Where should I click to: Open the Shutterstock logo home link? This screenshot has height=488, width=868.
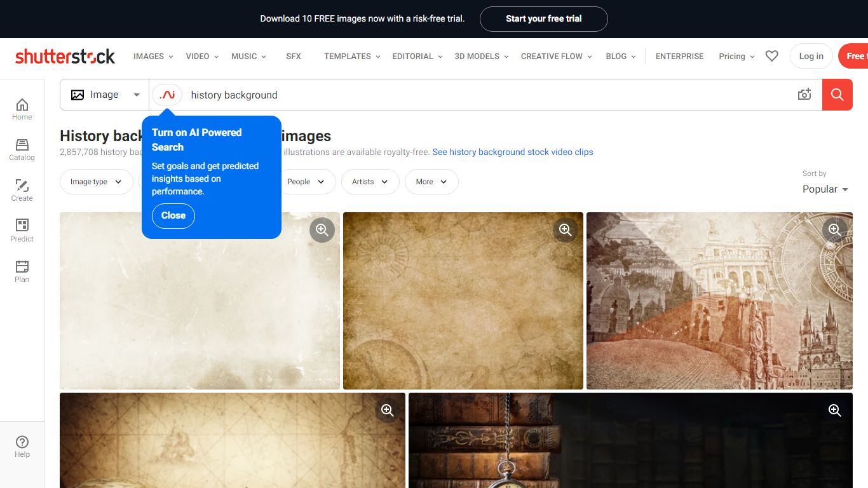[x=65, y=57]
